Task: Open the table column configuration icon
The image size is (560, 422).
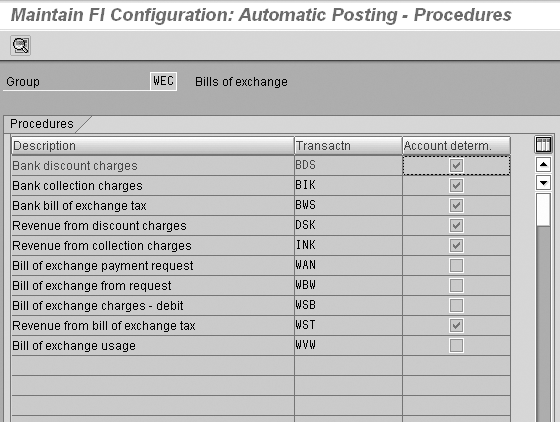Action: pos(543,145)
